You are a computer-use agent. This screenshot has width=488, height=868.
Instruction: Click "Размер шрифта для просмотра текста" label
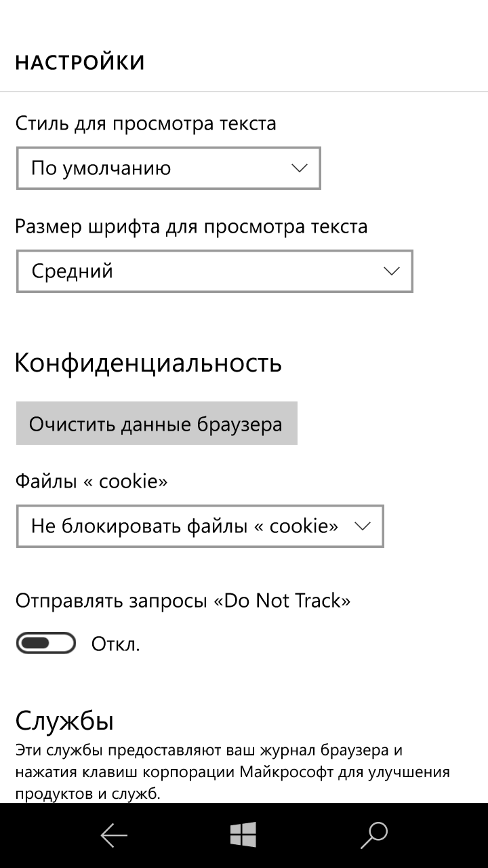coord(191,226)
